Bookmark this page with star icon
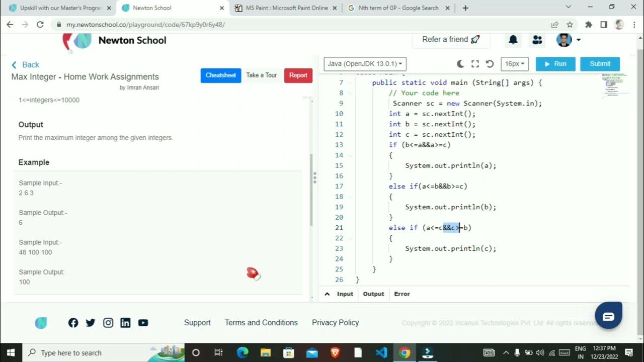Image resolution: width=644 pixels, height=362 pixels. (x=570, y=25)
